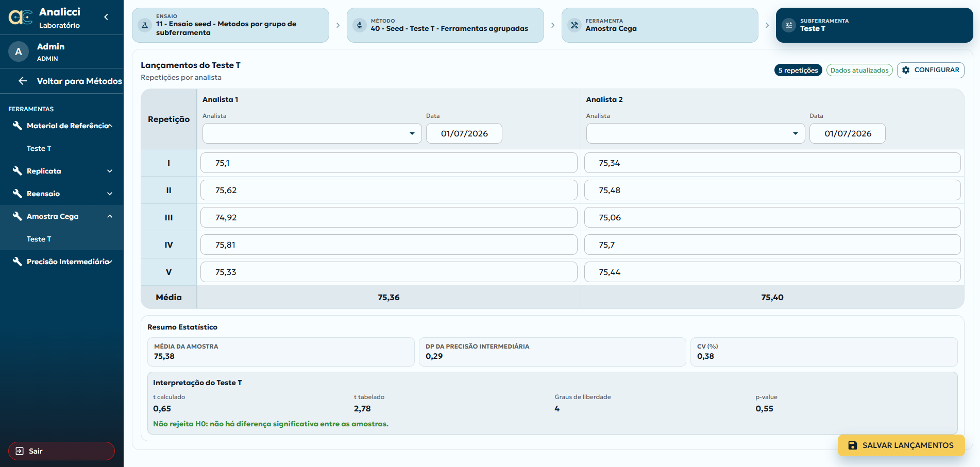Click the t calculado value 0,65
The width and height of the screenshot is (980, 467).
point(162,408)
